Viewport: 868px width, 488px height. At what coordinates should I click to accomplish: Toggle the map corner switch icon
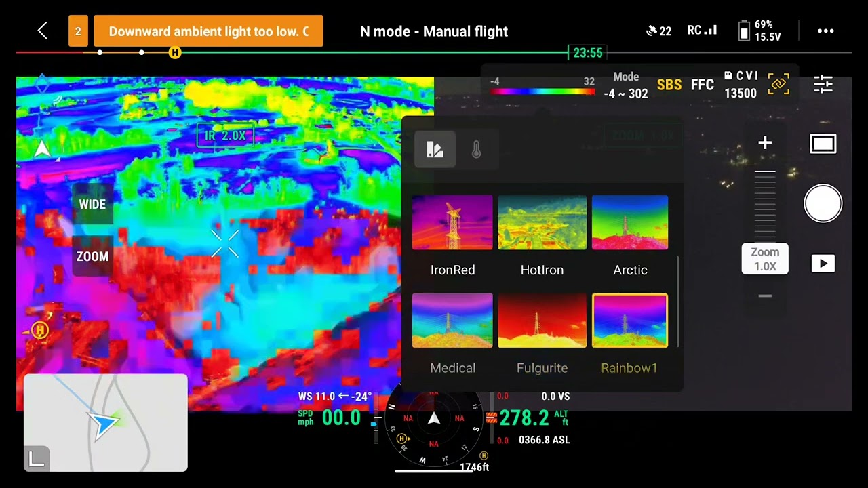(x=37, y=459)
